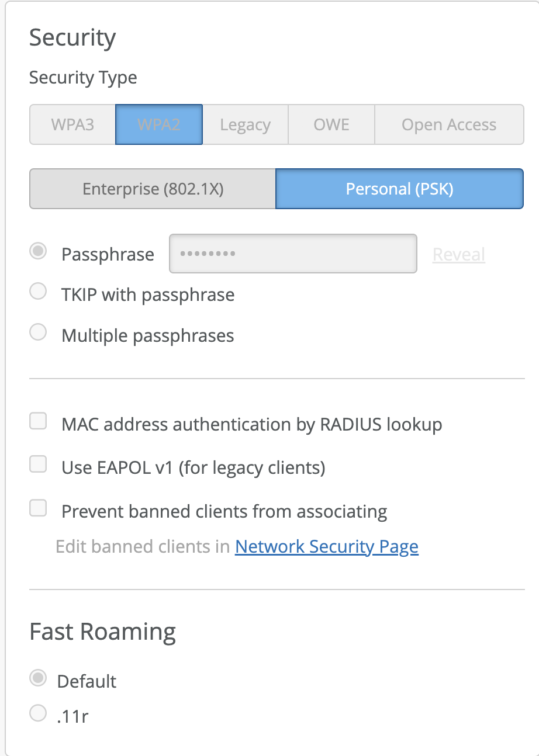This screenshot has width=539, height=756.
Task: Select the WPA3 security type
Action: coord(72,124)
